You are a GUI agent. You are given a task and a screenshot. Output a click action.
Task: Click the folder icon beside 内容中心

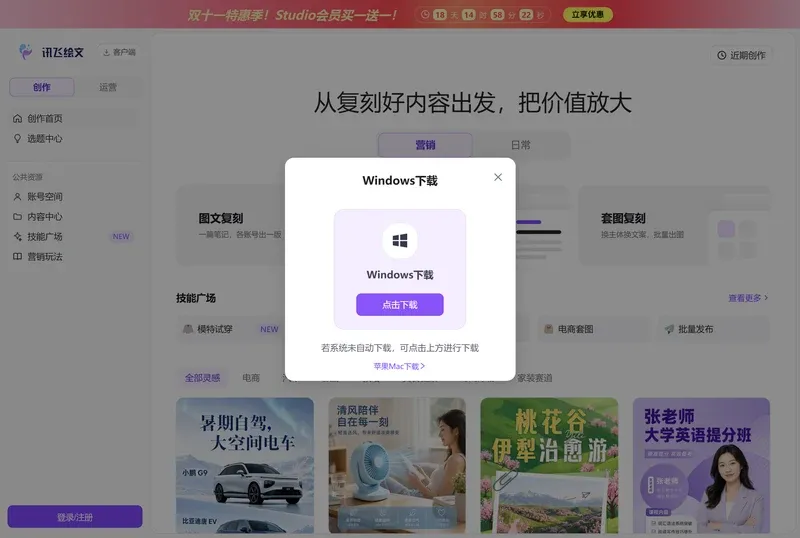(x=17, y=216)
